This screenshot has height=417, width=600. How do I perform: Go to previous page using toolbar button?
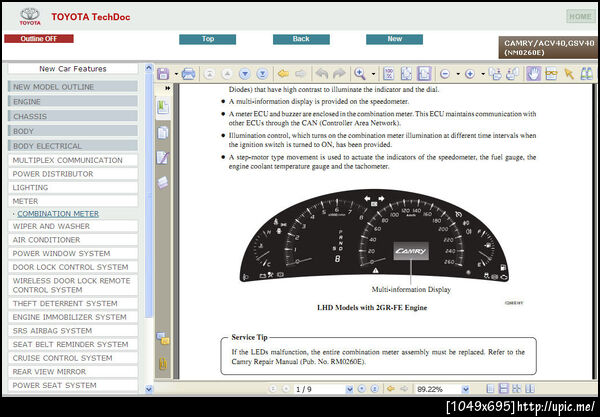[x=227, y=74]
